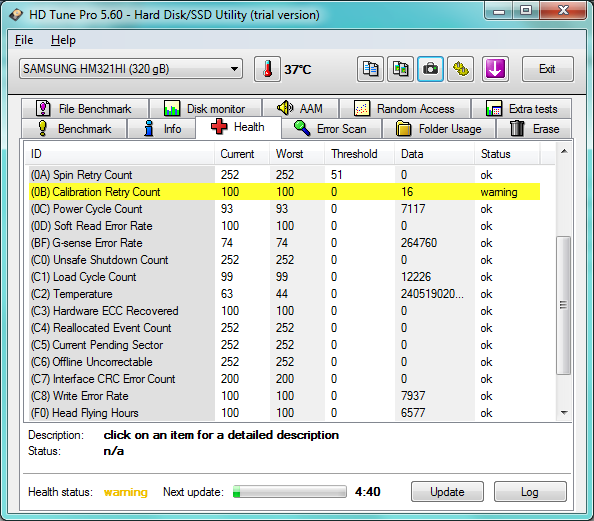This screenshot has height=521, width=594.
Task: Select the Power Cycle Count row
Action: point(283,209)
